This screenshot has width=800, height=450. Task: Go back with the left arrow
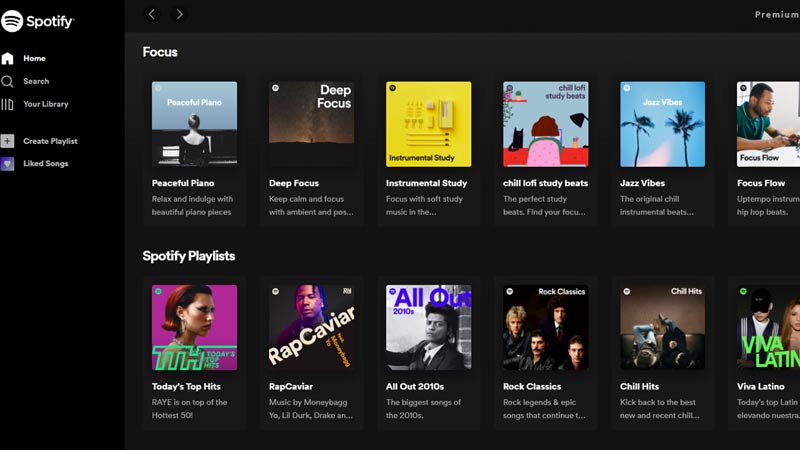[152, 14]
